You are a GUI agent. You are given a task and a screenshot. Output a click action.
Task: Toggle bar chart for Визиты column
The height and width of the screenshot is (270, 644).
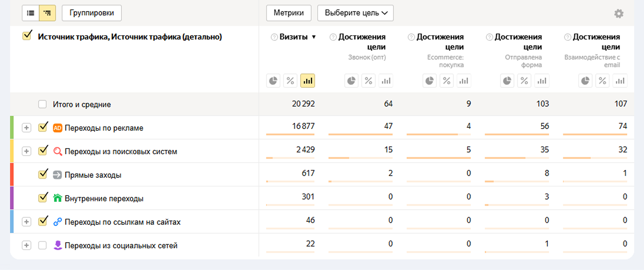click(308, 81)
